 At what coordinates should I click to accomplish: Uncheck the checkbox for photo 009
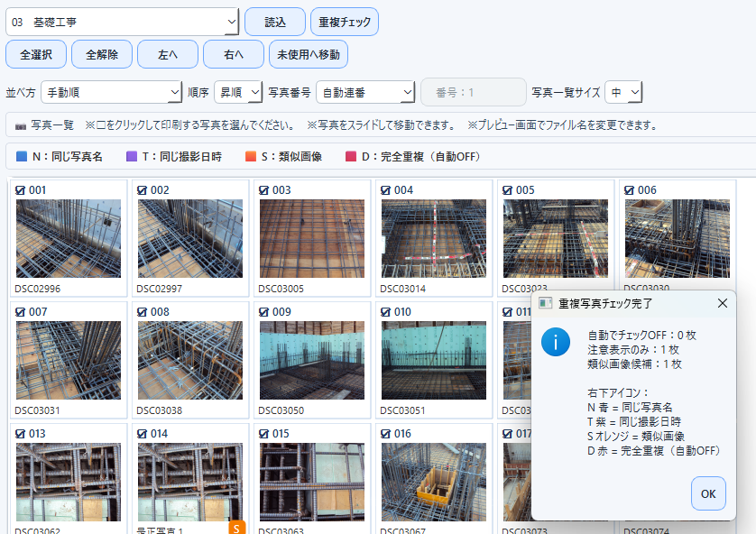click(x=263, y=312)
